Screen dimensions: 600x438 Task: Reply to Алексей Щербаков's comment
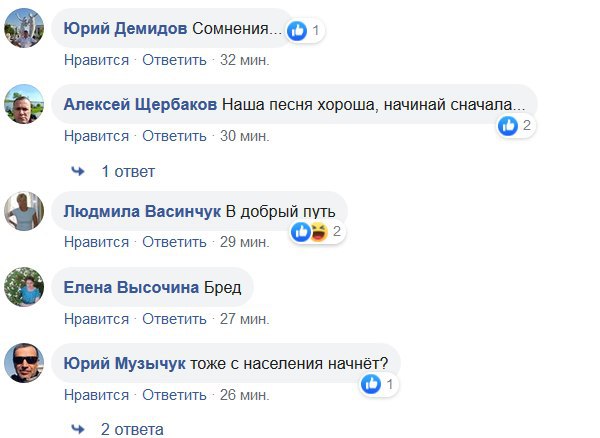173,136
